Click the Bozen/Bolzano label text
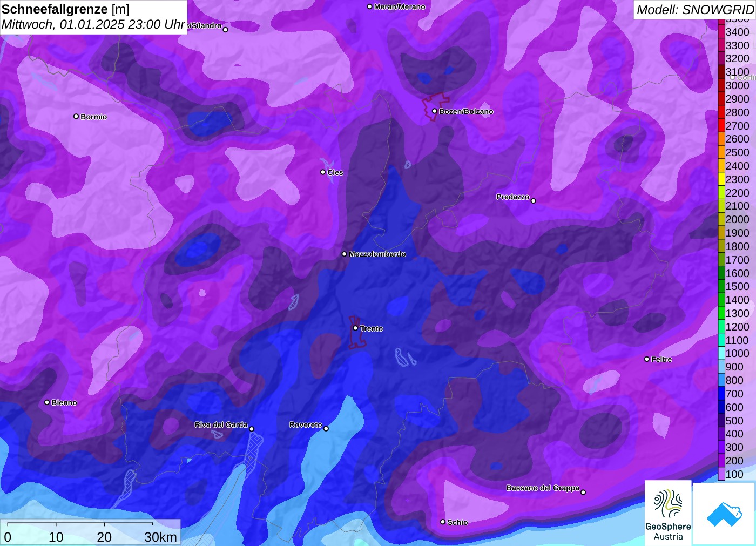 coord(466,111)
